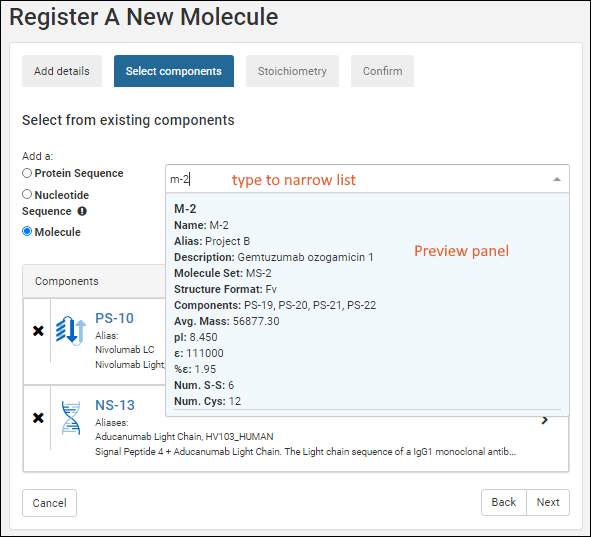
Task: Click the Nucleotide Sequence info warning icon
Action: pos(82,211)
